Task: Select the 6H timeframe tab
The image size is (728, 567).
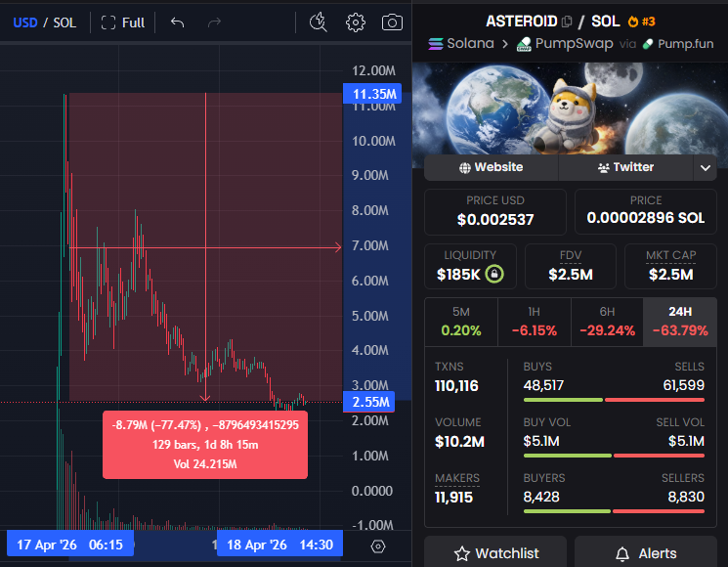Action: point(607,323)
